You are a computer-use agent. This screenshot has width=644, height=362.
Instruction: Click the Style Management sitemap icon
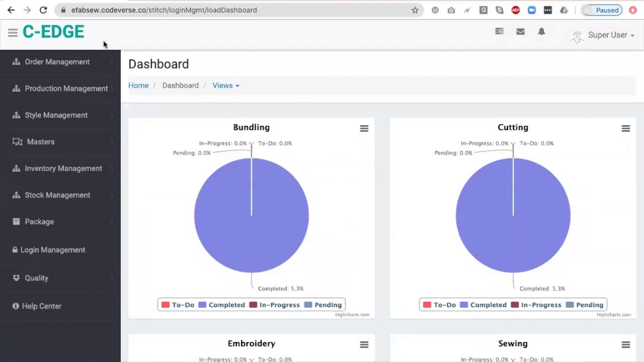coord(16,115)
